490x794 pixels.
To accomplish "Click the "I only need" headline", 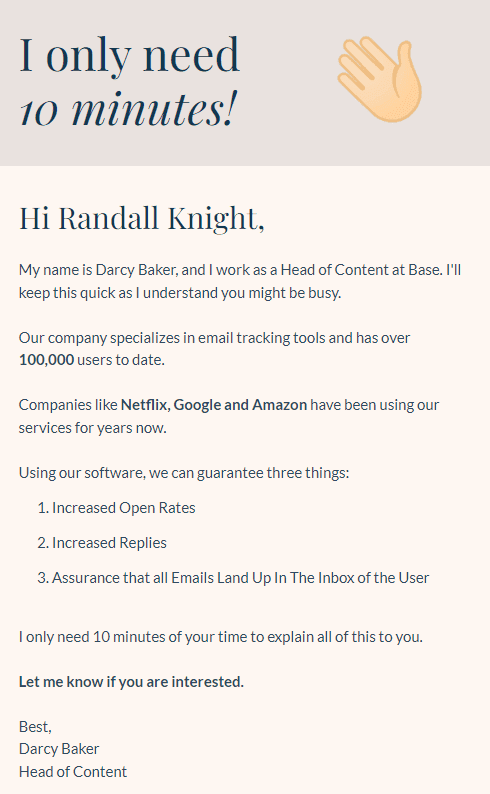I will point(129,56).
